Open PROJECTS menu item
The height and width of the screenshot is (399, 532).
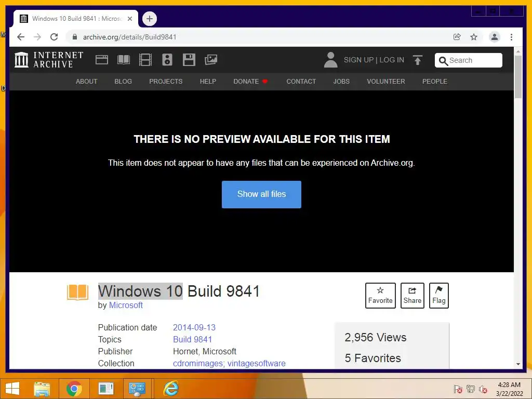(x=166, y=82)
